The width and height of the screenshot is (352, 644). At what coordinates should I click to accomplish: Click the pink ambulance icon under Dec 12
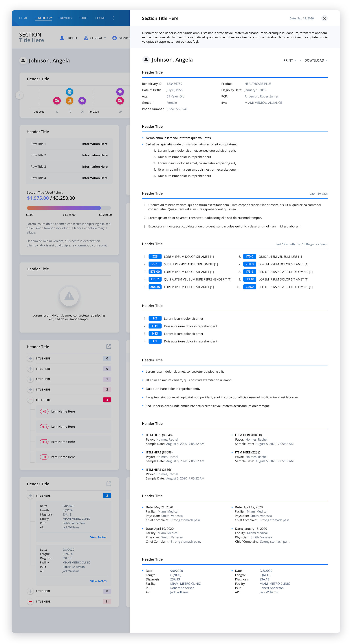(57, 101)
